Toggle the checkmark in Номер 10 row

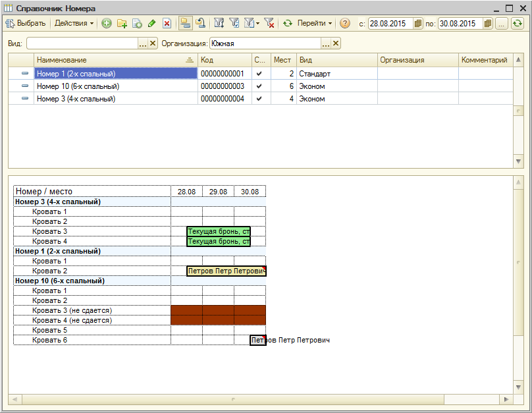point(259,86)
